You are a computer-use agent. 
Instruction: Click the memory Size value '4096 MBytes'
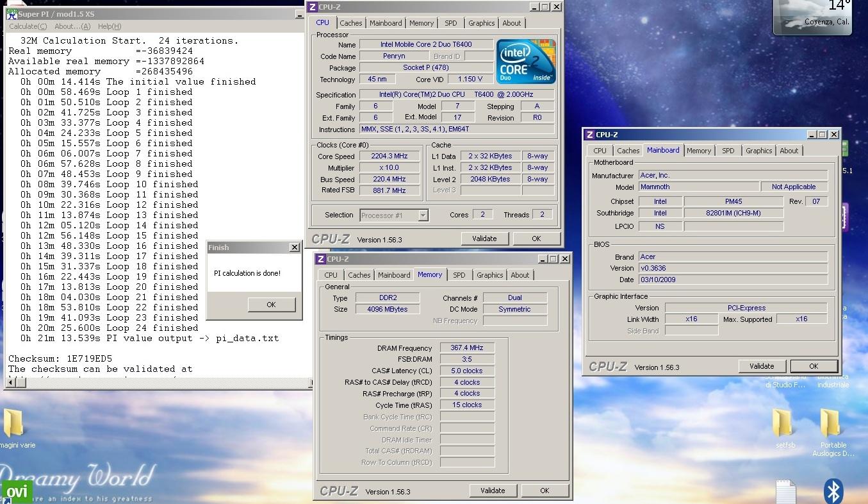(x=387, y=310)
